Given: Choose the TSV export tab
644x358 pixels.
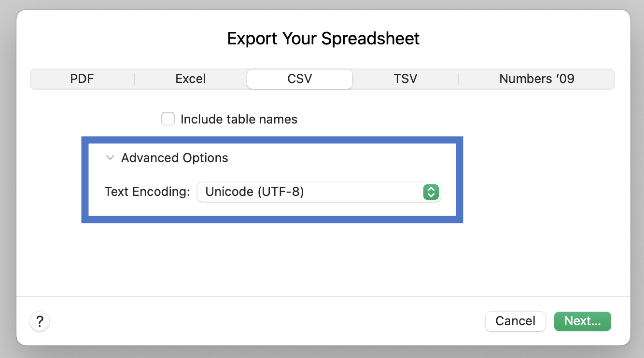Looking at the screenshot, I should tap(405, 79).
